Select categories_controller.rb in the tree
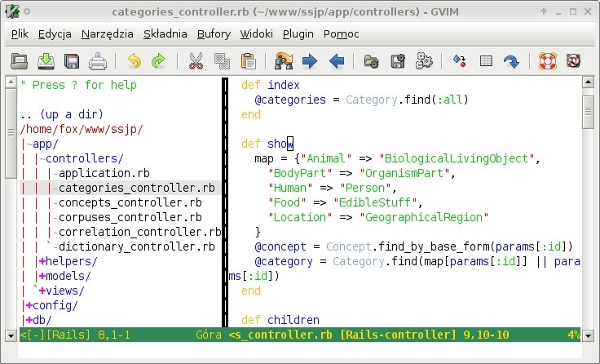The height and width of the screenshot is (364, 600). click(137, 188)
